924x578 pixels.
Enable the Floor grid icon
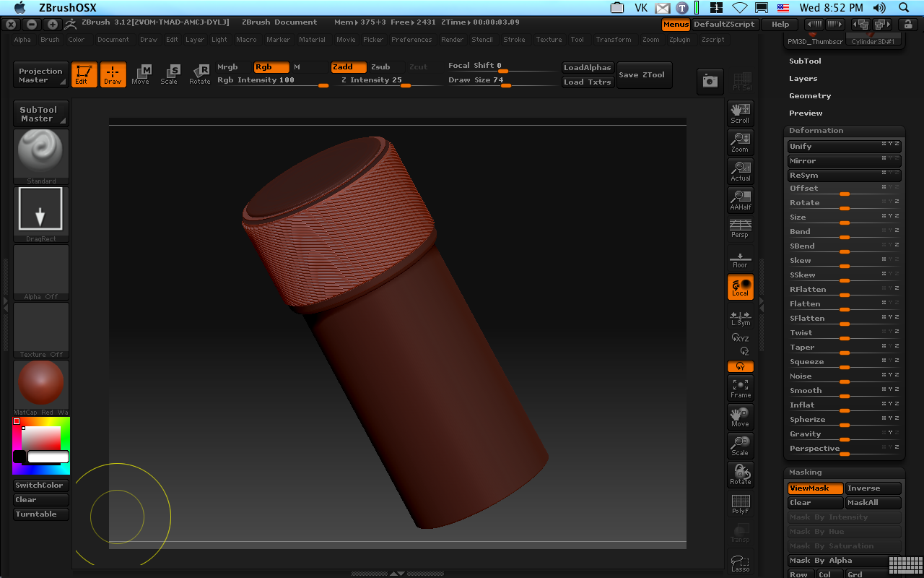click(x=740, y=259)
